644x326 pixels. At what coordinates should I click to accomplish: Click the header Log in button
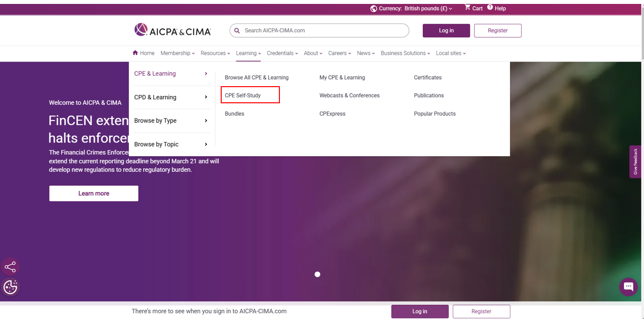(x=446, y=30)
